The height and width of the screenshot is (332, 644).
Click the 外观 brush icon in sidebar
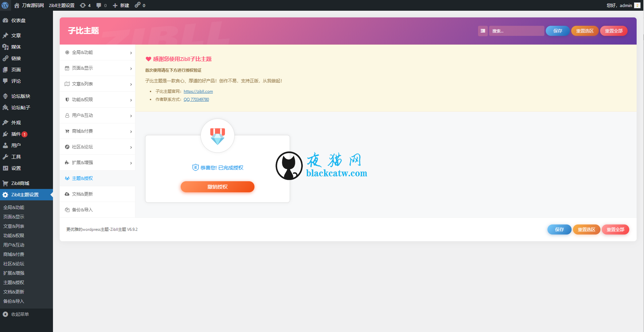[x=5, y=123]
